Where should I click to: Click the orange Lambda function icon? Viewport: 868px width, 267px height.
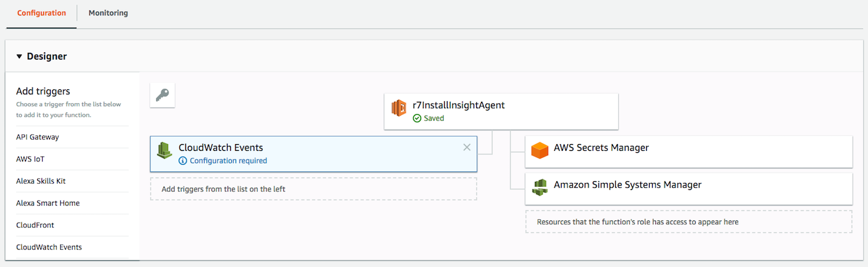399,107
